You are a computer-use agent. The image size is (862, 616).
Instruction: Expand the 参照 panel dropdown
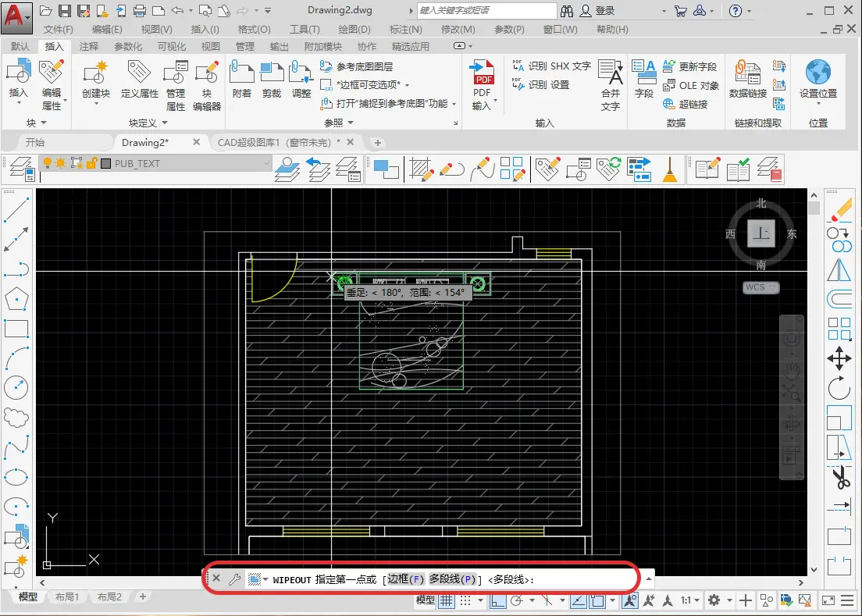tap(349, 123)
